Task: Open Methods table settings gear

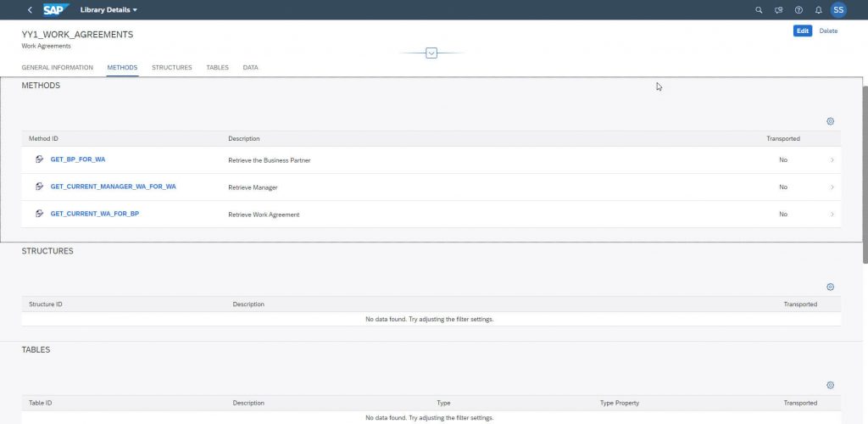Action: pyautogui.click(x=830, y=121)
